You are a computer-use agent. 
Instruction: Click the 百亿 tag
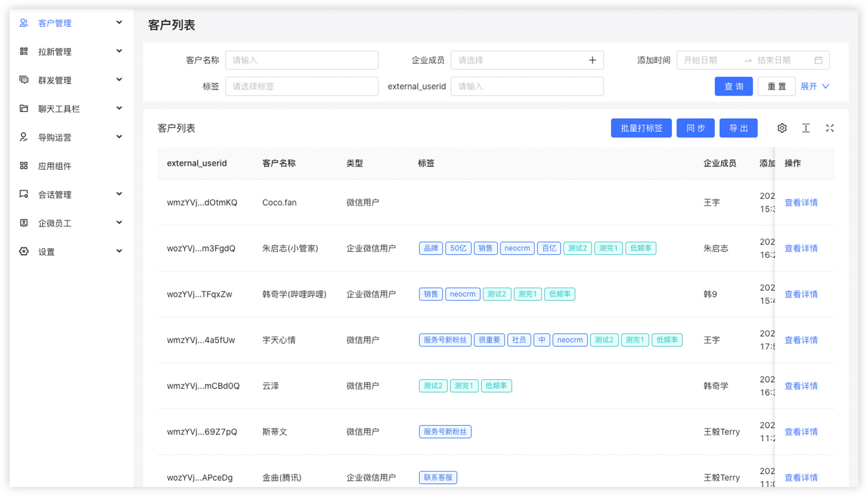549,248
